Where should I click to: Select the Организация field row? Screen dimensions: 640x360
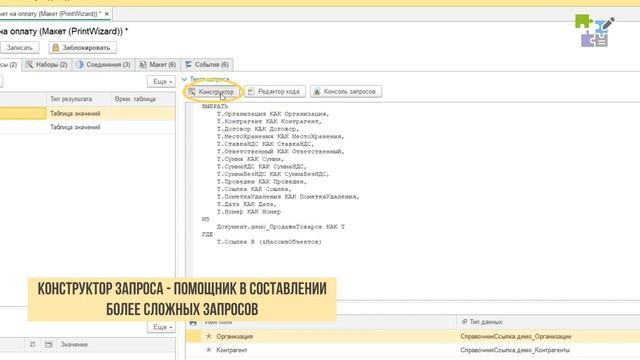[413, 336]
